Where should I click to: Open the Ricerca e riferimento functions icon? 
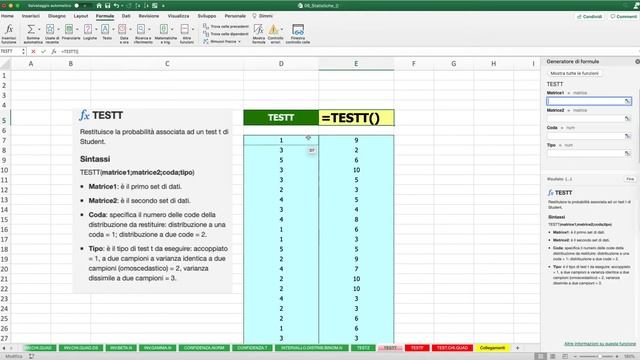141,29
